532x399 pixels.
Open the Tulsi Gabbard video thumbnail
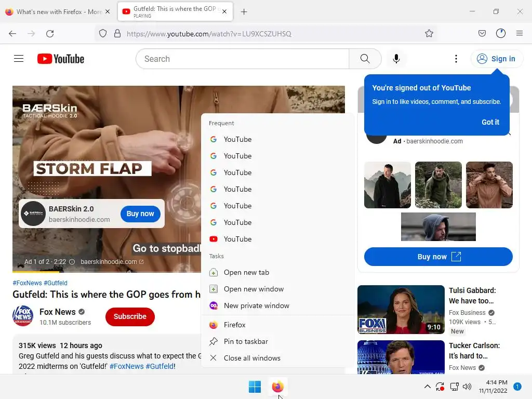(x=401, y=310)
